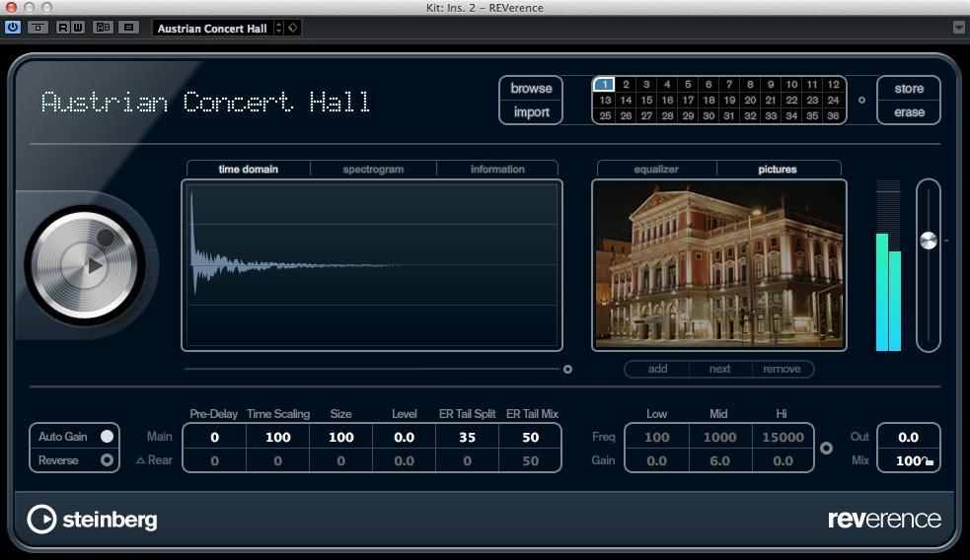Click the Mix lock icon
970x560 pixels.
(x=928, y=461)
